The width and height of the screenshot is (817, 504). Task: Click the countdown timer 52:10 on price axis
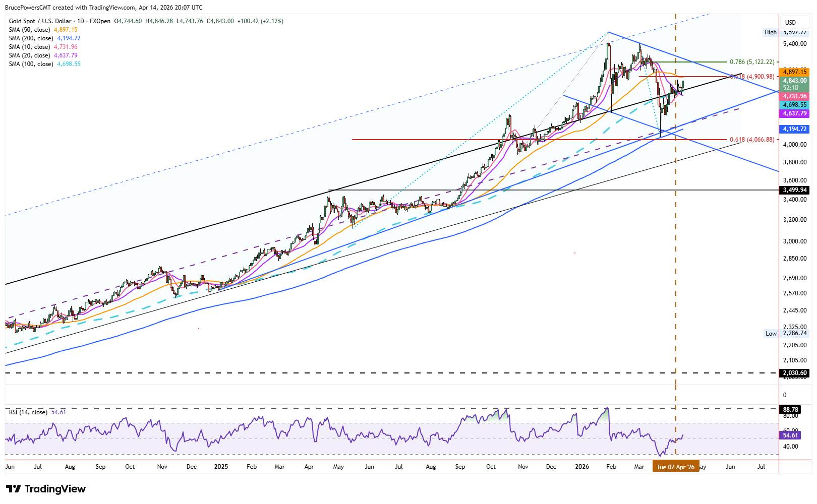(790, 88)
